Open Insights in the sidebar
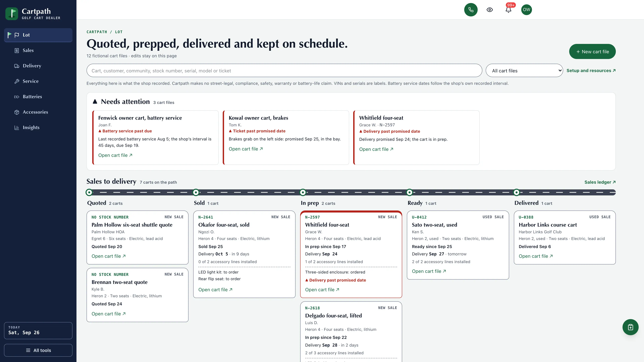Image resolution: width=644 pixels, height=362 pixels. [38, 127]
